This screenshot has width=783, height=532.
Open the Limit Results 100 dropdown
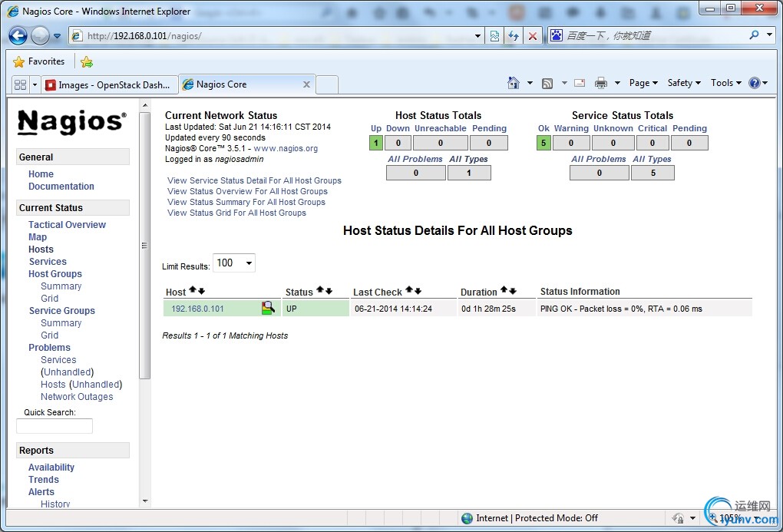coord(234,263)
